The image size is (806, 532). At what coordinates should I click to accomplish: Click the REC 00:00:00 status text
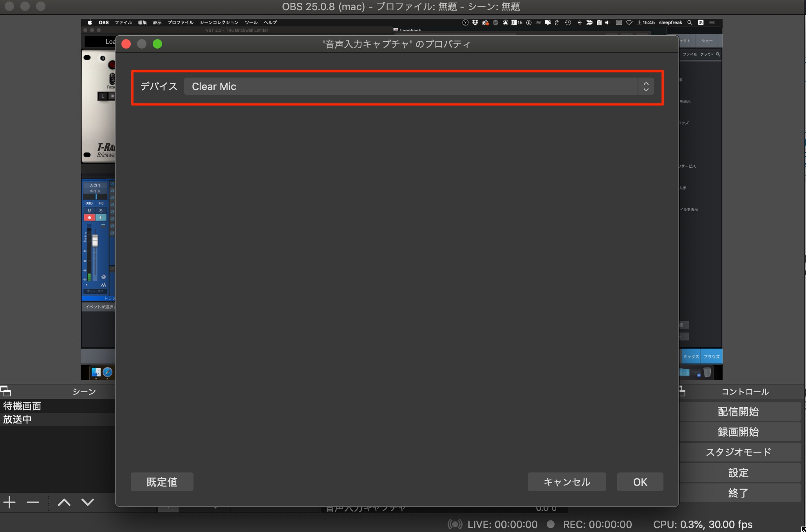[x=597, y=524]
